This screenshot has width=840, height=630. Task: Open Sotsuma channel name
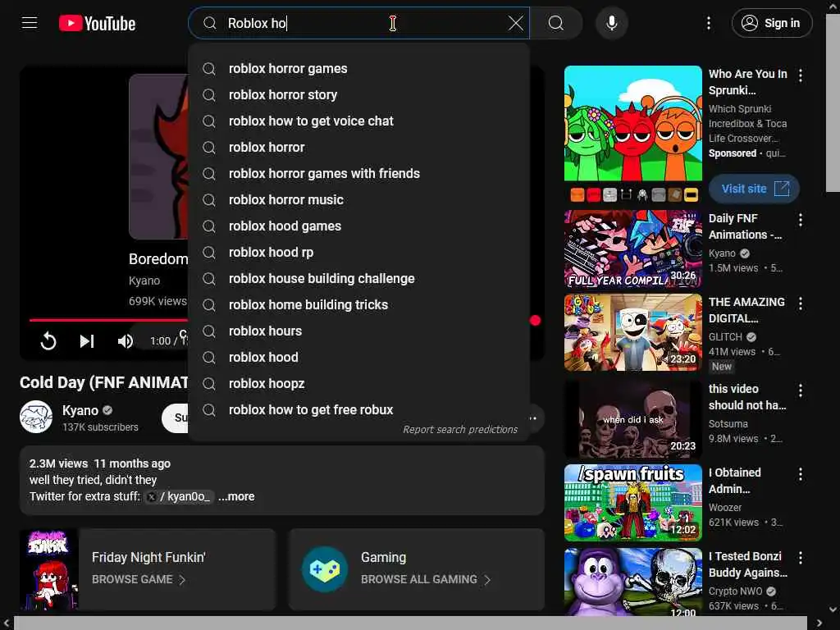728,424
